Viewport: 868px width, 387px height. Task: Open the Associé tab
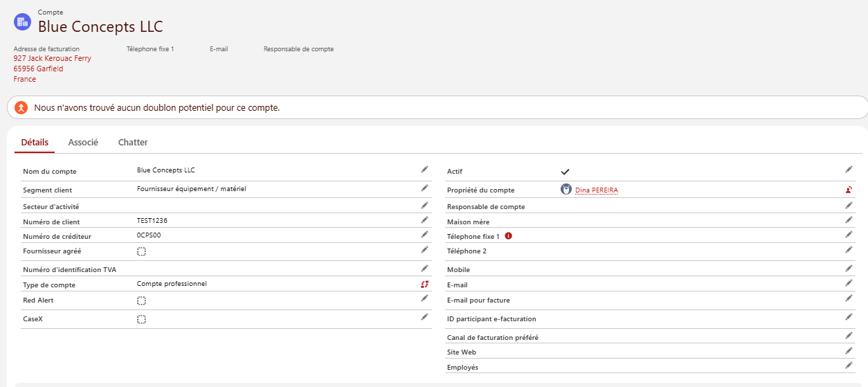pos(83,143)
